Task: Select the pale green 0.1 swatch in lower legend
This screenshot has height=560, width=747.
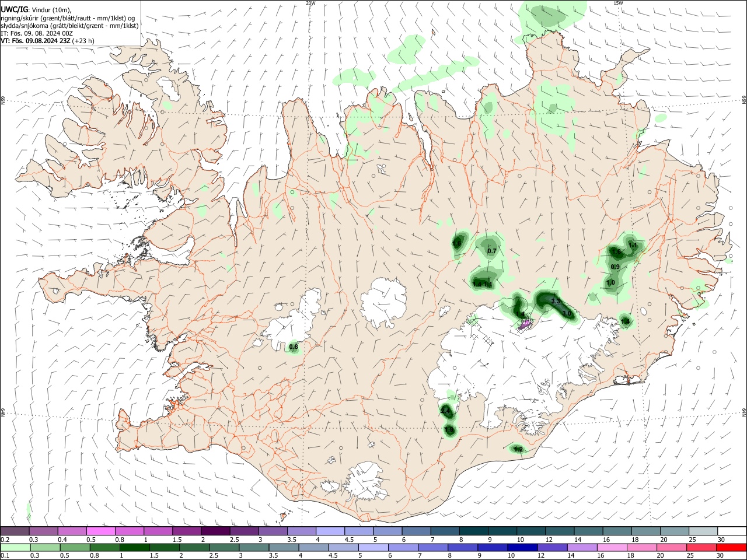Action: tap(15, 547)
